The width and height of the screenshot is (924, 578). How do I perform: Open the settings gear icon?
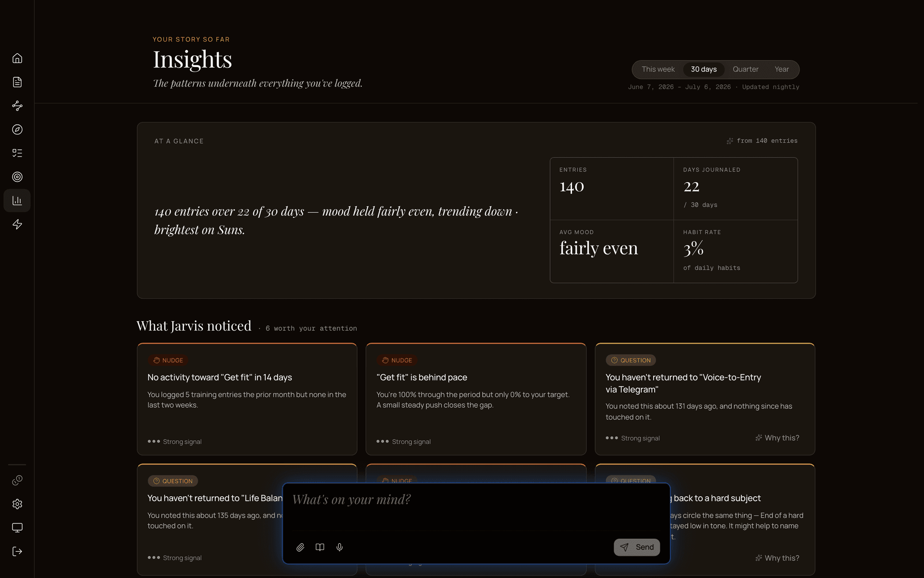(x=17, y=504)
